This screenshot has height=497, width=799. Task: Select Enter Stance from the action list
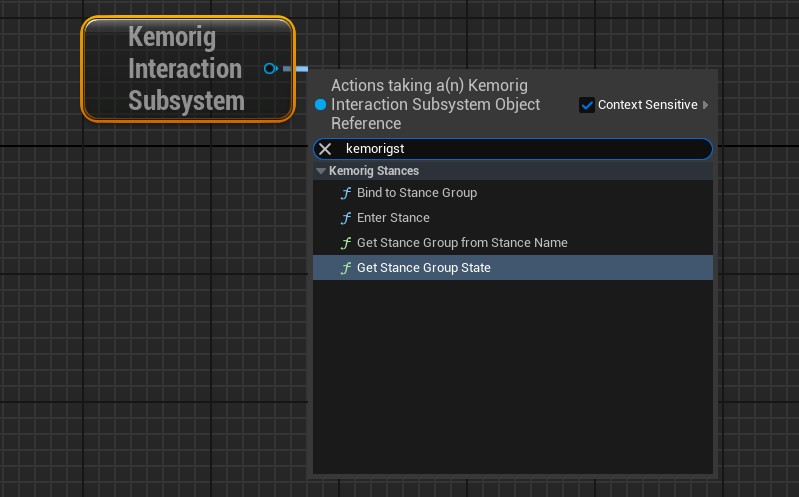click(x=393, y=218)
